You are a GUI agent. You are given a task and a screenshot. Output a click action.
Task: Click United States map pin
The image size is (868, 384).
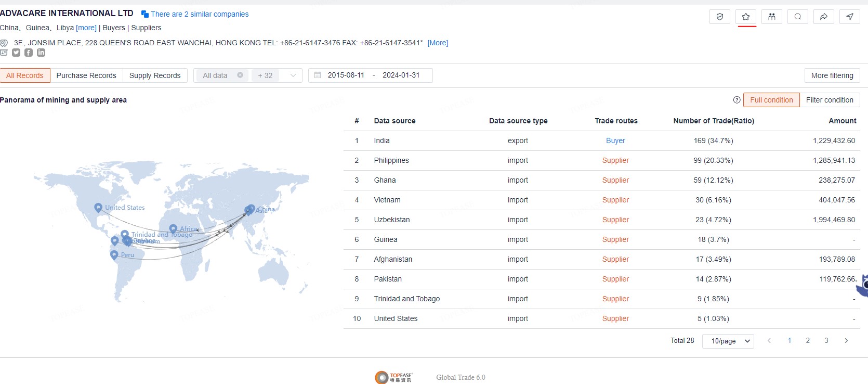coord(98,208)
